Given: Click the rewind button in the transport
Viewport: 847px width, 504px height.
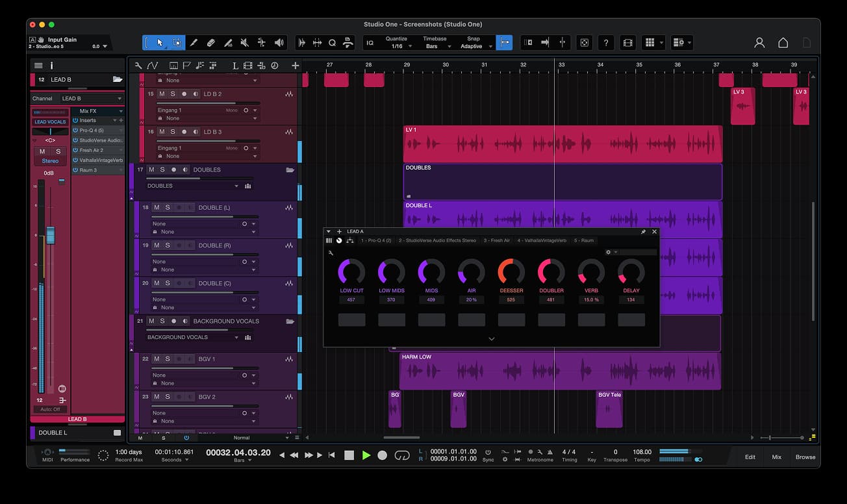Looking at the screenshot, I should pyautogui.click(x=294, y=456).
